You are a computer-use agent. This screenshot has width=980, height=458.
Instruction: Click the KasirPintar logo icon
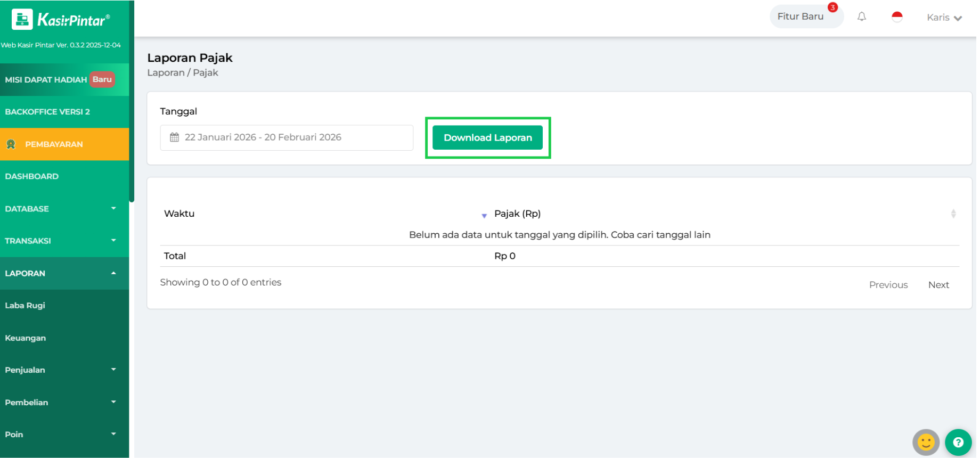[22, 20]
